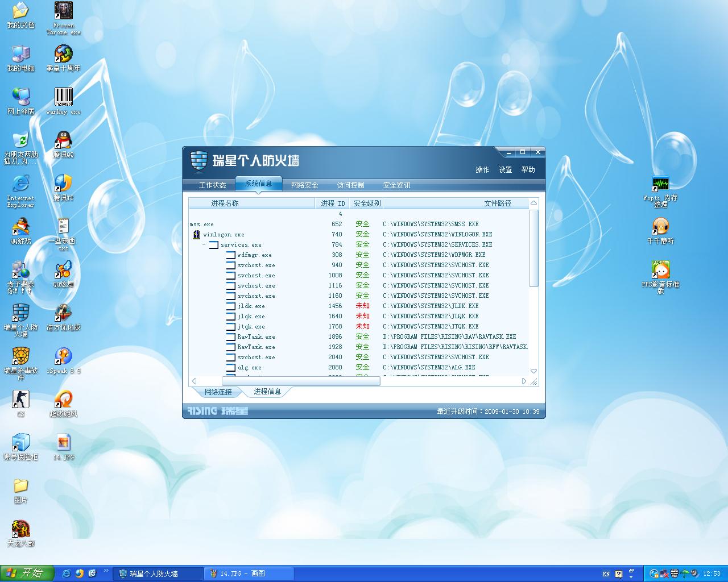Expand the Quick Launch overflow chevron
728x582 pixels.
(x=106, y=571)
